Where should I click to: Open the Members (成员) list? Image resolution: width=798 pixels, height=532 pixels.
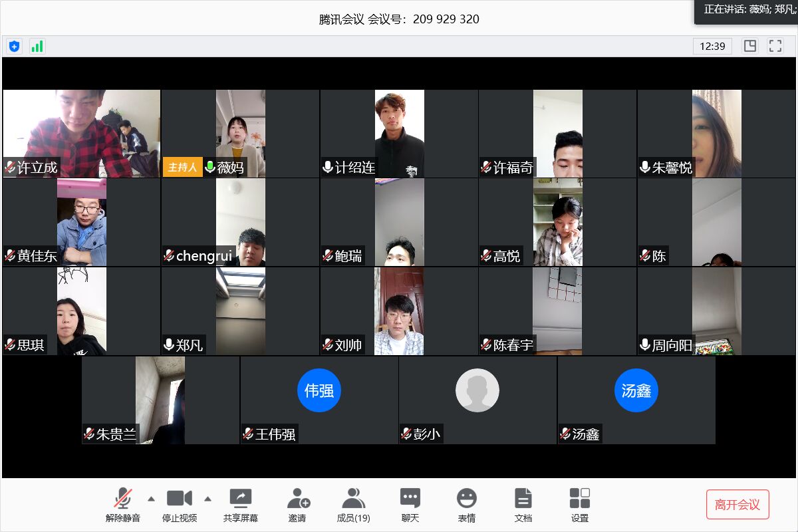coord(353,505)
